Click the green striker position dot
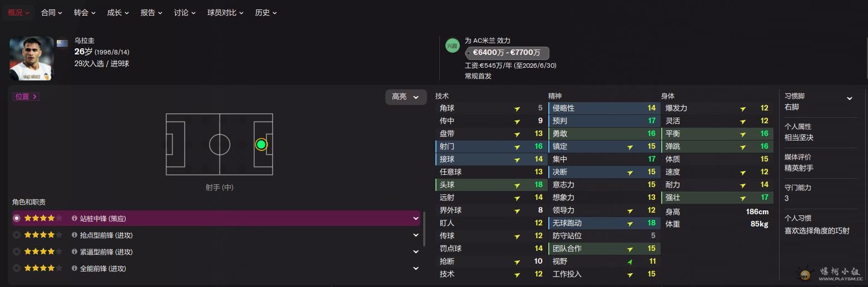 261,144
